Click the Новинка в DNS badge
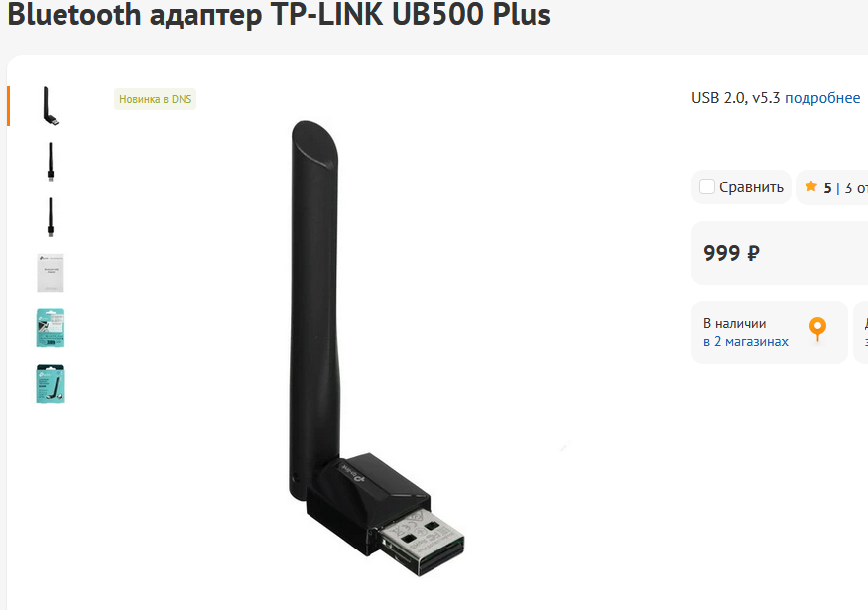The image size is (868, 610). click(155, 99)
